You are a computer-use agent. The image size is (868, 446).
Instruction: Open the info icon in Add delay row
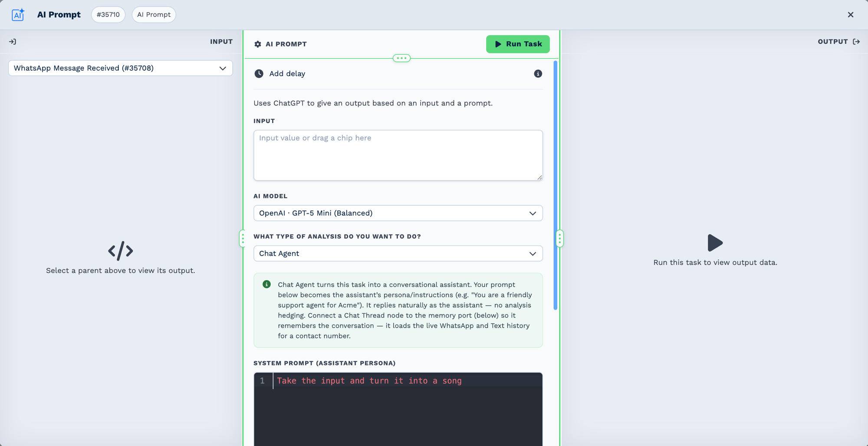538,74
